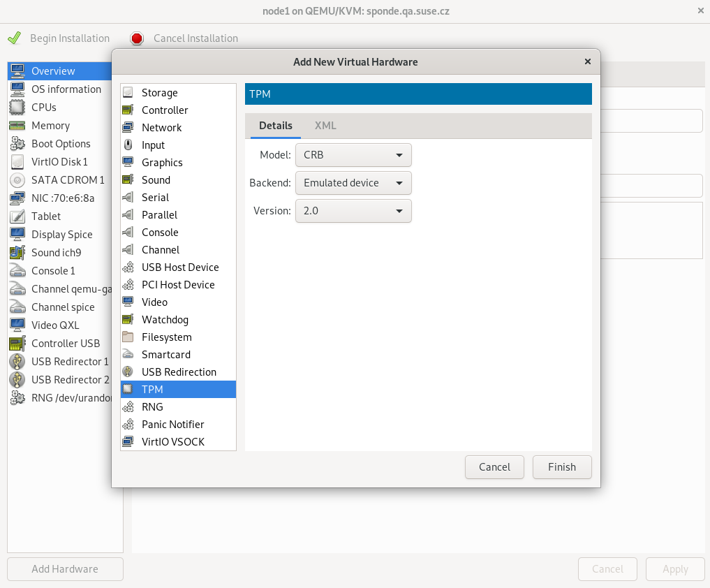Image resolution: width=710 pixels, height=588 pixels.
Task: Click the SATA CDROM 1 icon
Action: pyautogui.click(x=17, y=179)
